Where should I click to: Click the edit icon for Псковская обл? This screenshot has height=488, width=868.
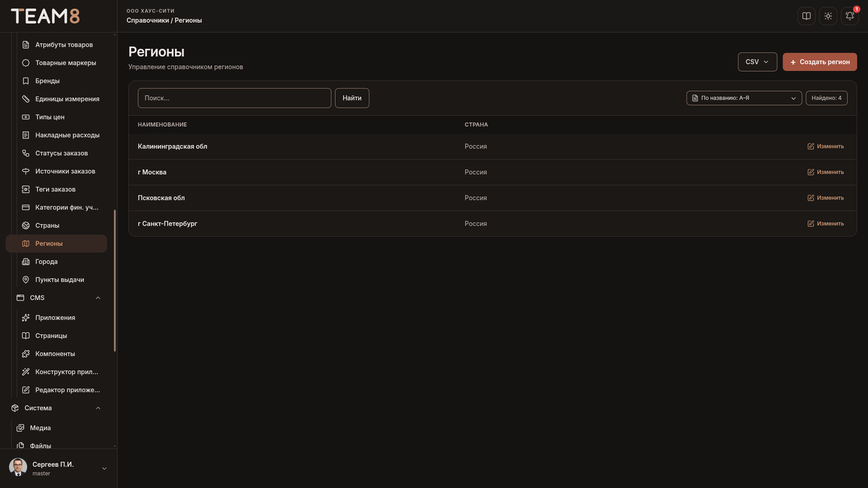click(x=811, y=198)
